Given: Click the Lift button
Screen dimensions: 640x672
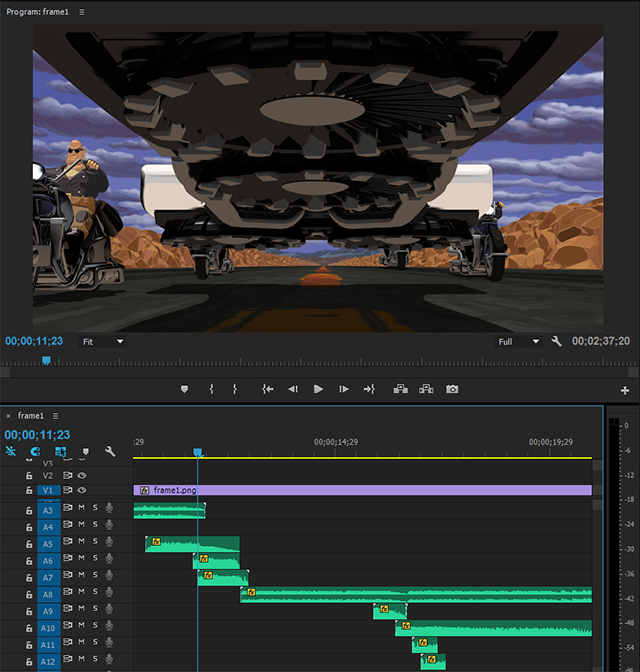Looking at the screenshot, I should (x=400, y=389).
